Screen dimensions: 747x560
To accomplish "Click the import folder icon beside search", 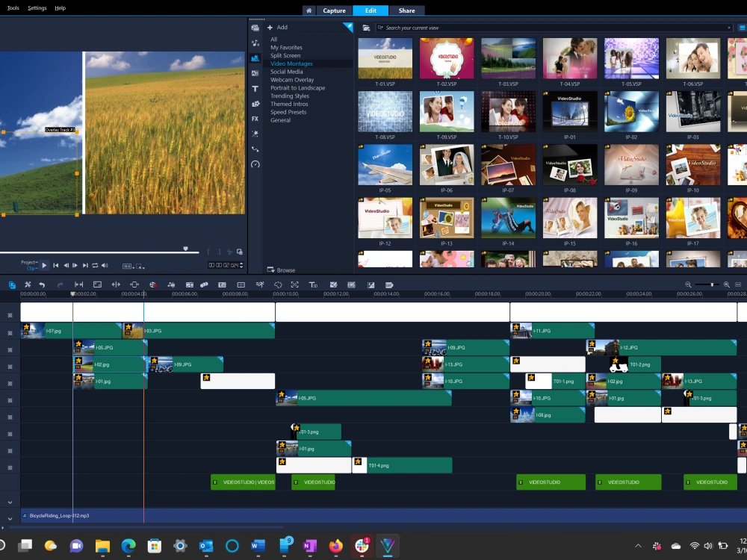I will (x=366, y=28).
